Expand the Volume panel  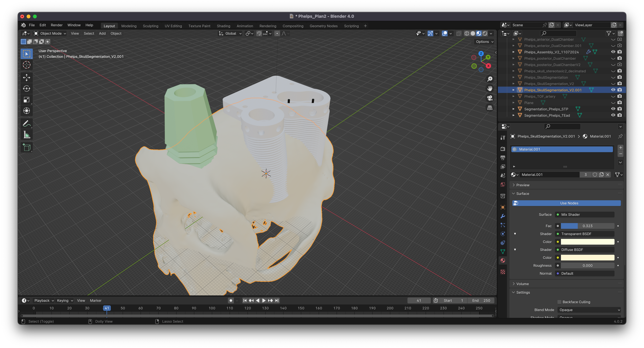tap(522, 284)
